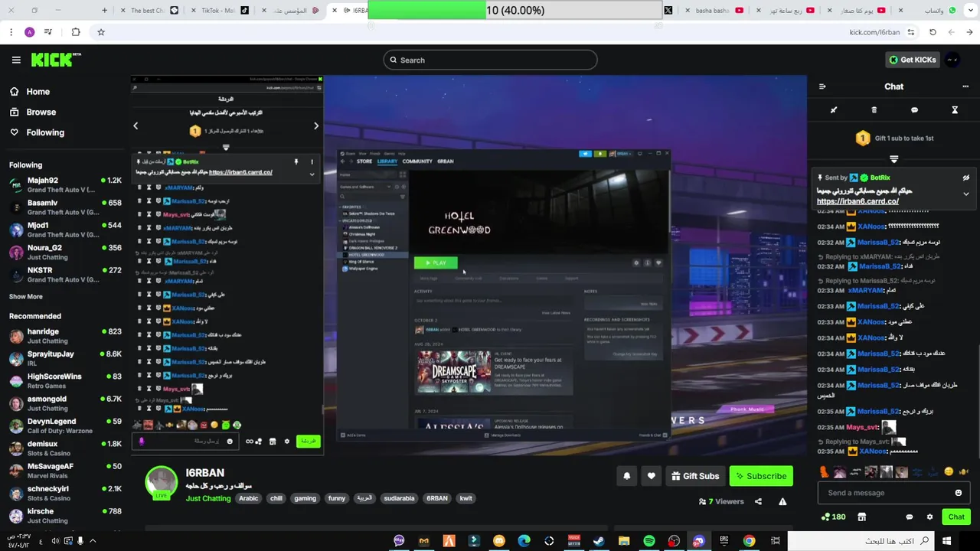This screenshot has height=551, width=980.
Task: Open the user avatar menu beside Get KICKs
Action: pos(952,60)
